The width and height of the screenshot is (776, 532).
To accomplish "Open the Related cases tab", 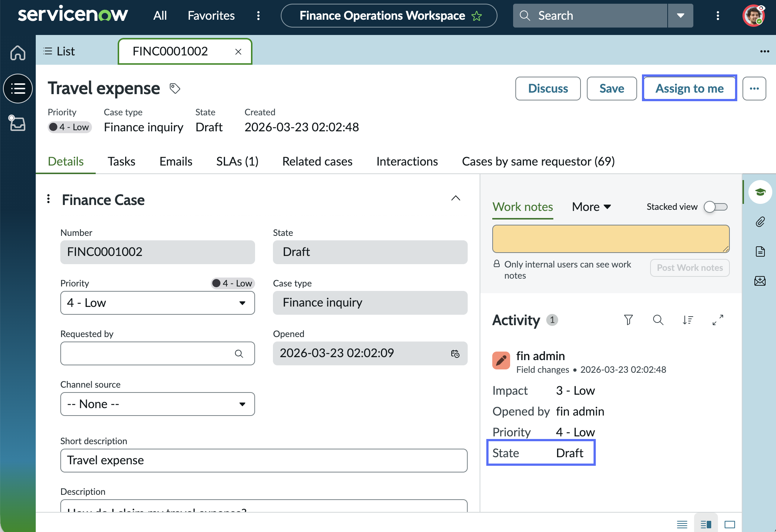I will (317, 161).
